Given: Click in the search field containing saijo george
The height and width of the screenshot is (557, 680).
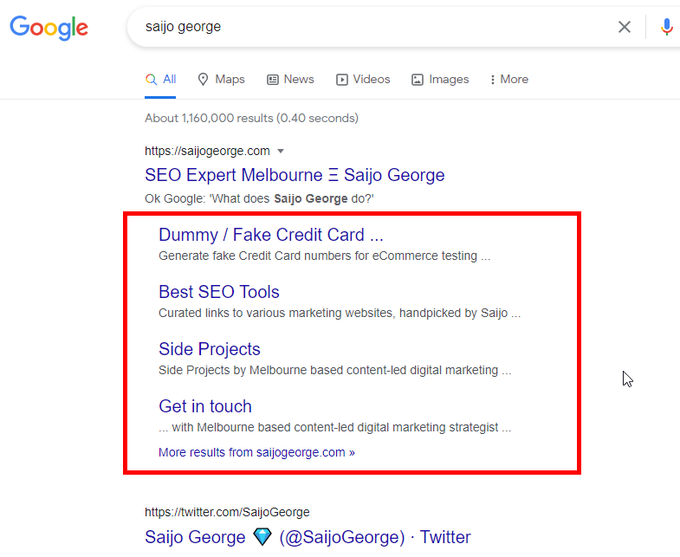Looking at the screenshot, I should pyautogui.click(x=370, y=27).
